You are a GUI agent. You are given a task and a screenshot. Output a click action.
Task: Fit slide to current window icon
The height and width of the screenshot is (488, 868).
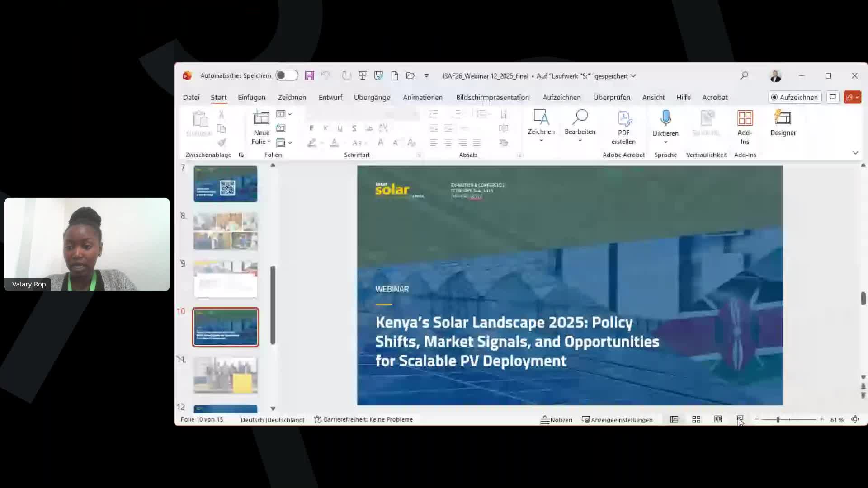pyautogui.click(x=855, y=419)
